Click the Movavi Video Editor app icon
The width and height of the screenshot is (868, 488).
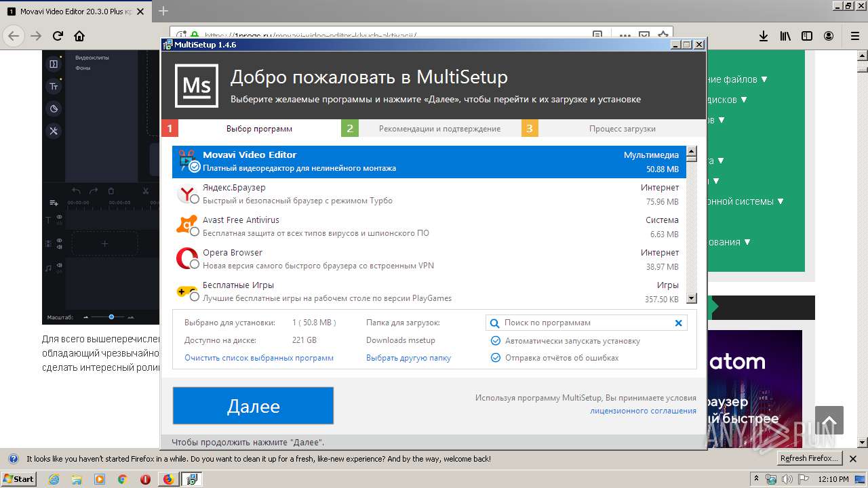[187, 161]
